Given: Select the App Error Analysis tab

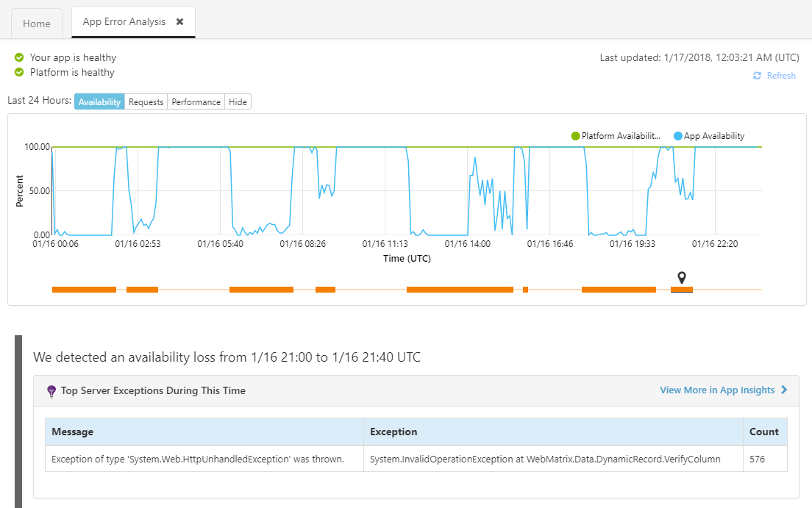Looking at the screenshot, I should (123, 22).
